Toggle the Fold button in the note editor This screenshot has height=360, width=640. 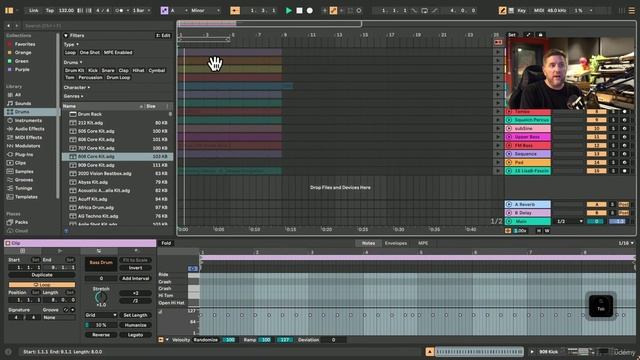(x=166, y=243)
